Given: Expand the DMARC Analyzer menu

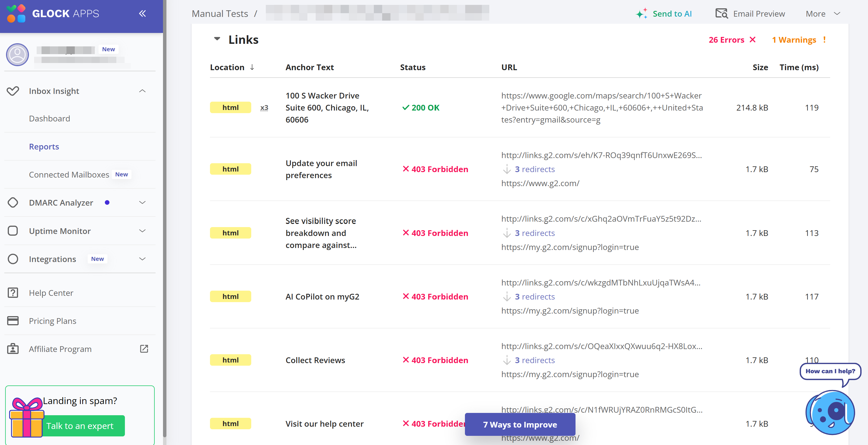Looking at the screenshot, I should 142,202.
